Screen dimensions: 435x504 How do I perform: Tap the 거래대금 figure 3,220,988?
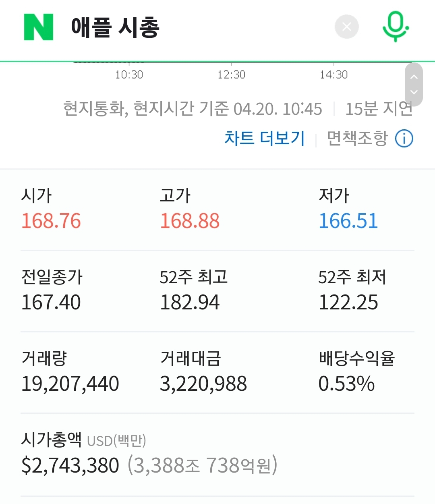203,384
